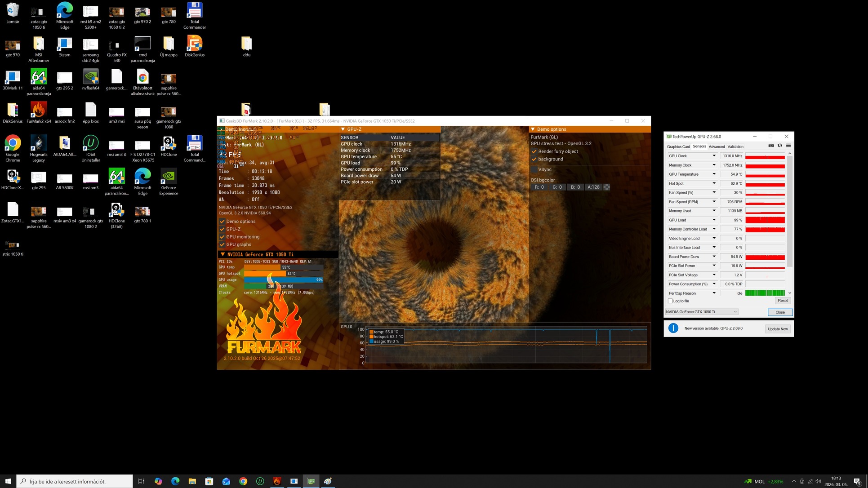This screenshot has height=488, width=868.
Task: Open the GPU Temperature sensor dropdown arrow
Action: (x=714, y=174)
